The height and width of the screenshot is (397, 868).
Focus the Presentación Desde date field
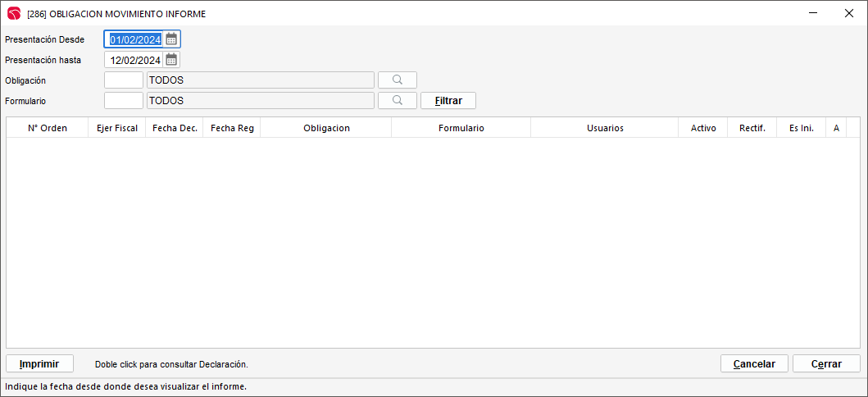pyautogui.click(x=135, y=39)
